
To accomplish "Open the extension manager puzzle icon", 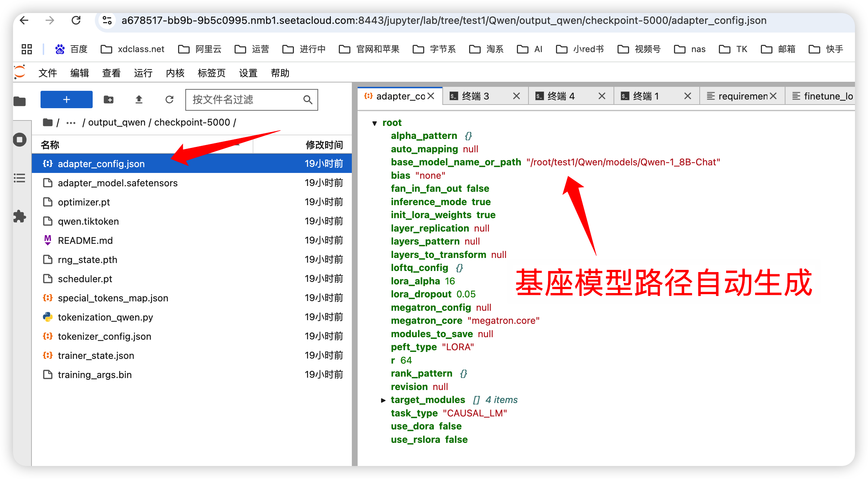I will point(20,216).
